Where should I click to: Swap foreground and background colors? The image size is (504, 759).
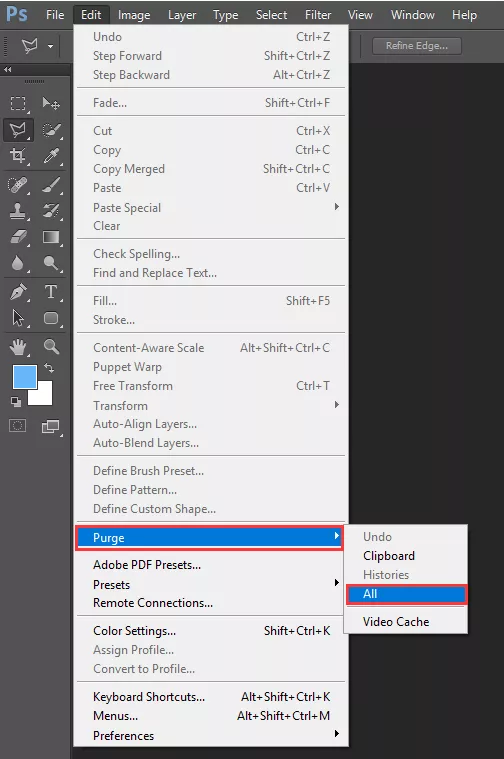tap(49, 368)
